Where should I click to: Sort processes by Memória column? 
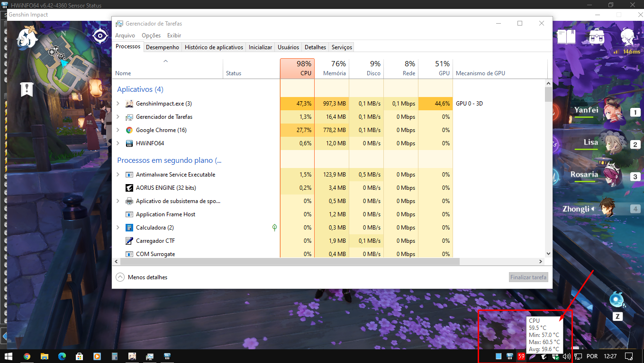coord(332,68)
